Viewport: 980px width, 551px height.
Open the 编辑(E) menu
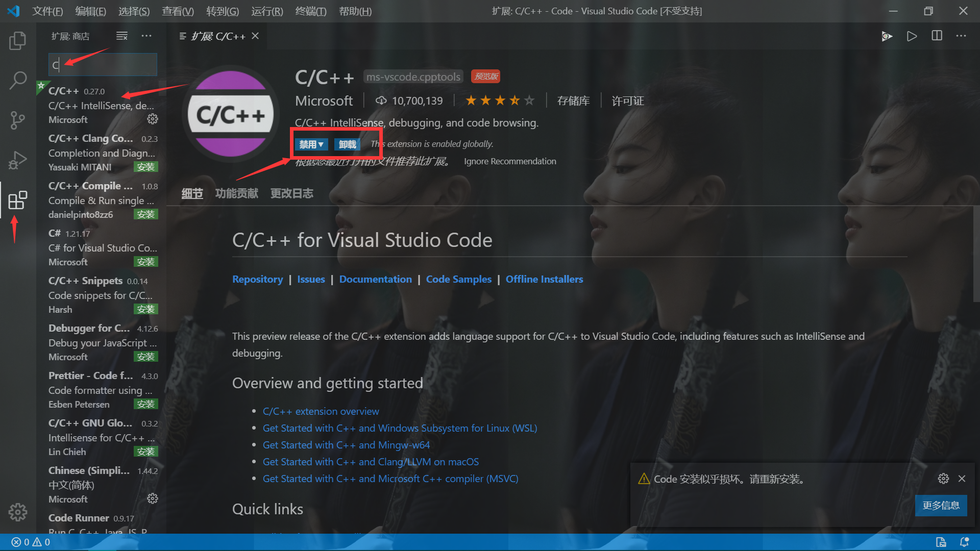pos(91,11)
